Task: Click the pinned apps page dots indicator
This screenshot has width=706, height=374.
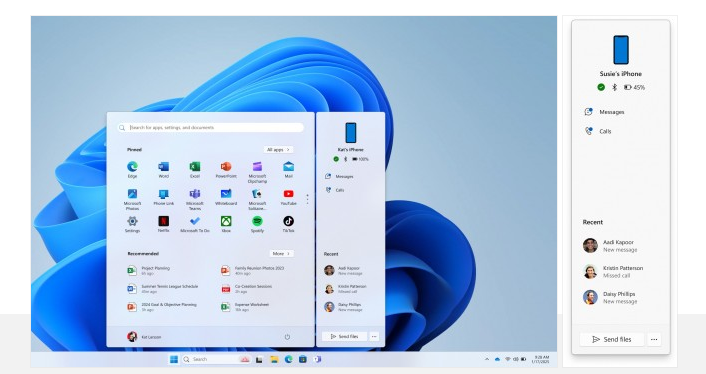Action: click(308, 199)
